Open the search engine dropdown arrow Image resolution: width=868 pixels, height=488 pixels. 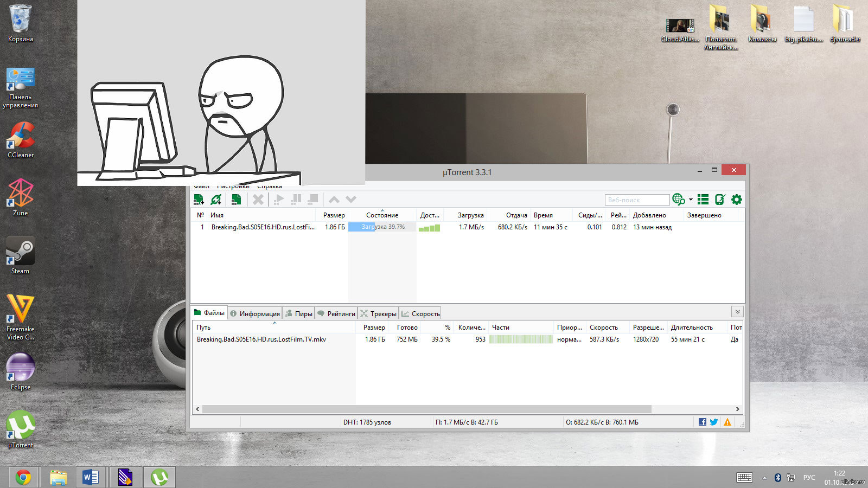tap(691, 200)
